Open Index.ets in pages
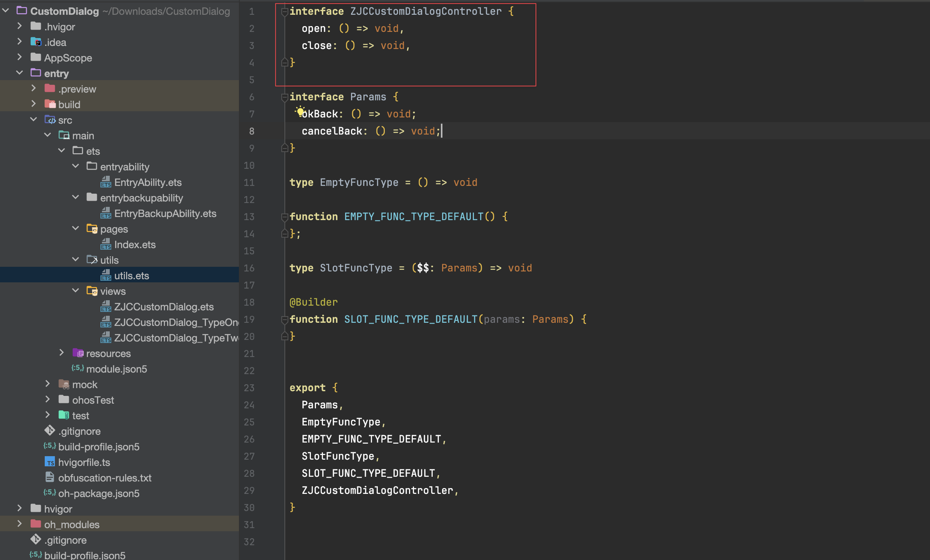930x560 pixels. pos(135,245)
